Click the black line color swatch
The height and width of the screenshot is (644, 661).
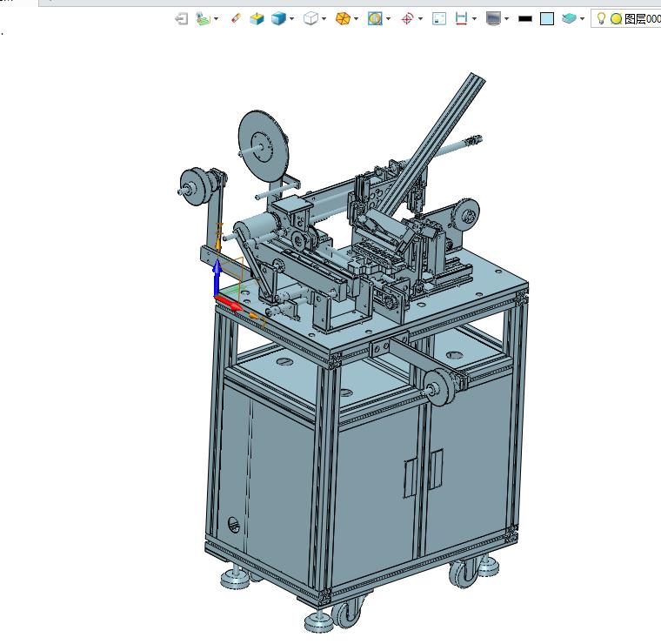tap(525, 19)
